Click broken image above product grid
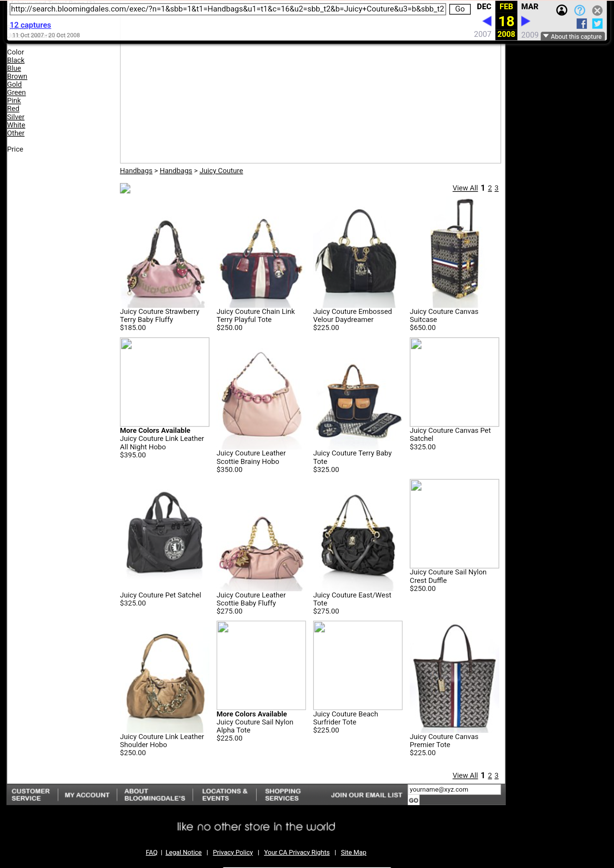 pos(125,188)
